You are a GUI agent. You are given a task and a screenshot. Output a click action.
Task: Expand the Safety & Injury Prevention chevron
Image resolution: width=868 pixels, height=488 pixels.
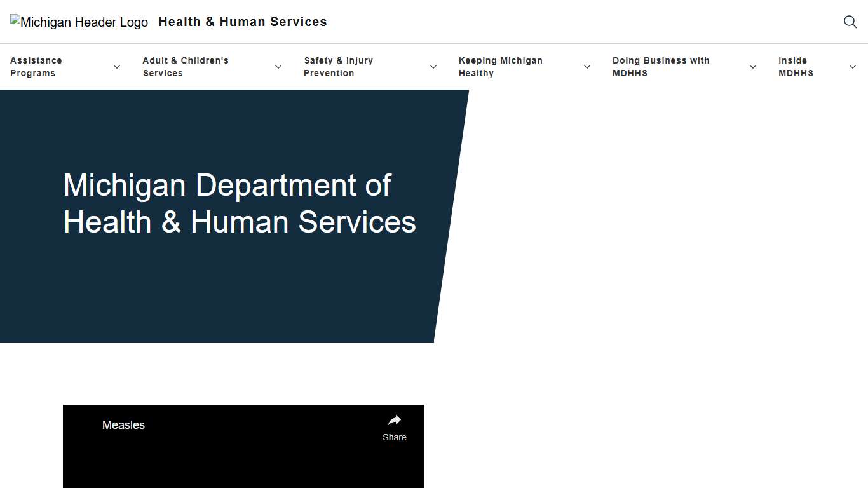coord(433,66)
